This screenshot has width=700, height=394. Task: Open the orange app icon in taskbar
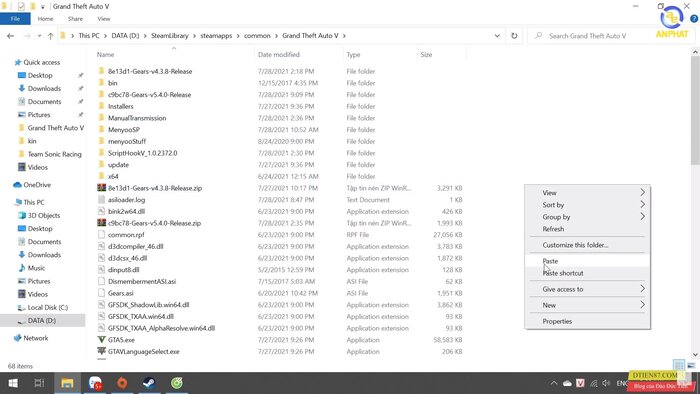pos(122,383)
